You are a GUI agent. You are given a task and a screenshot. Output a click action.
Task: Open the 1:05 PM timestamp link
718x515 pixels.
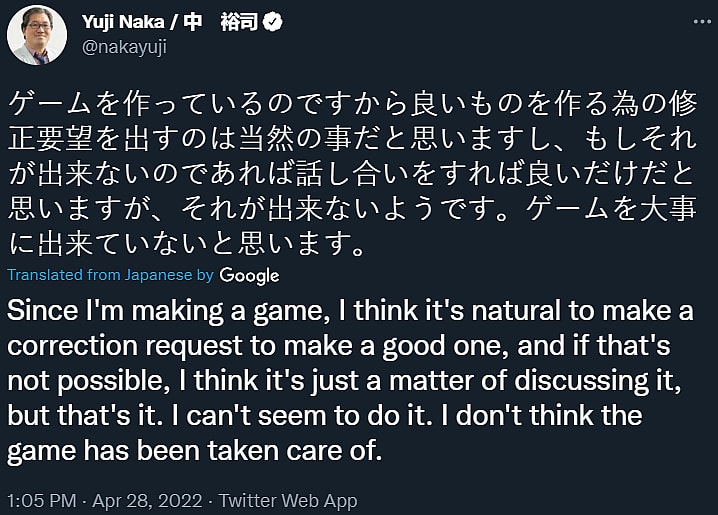pyautogui.click(x=41, y=499)
